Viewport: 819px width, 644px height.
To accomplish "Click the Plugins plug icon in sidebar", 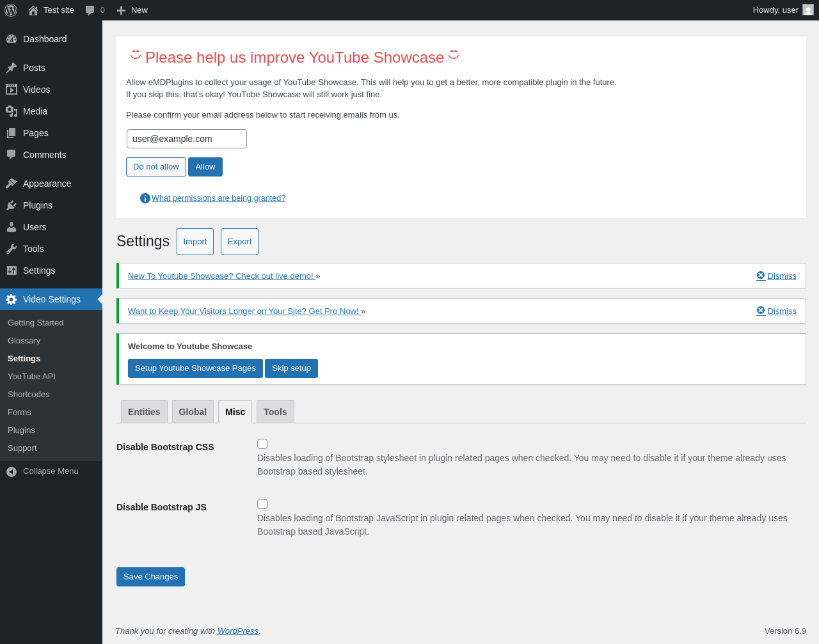I will 12,205.
